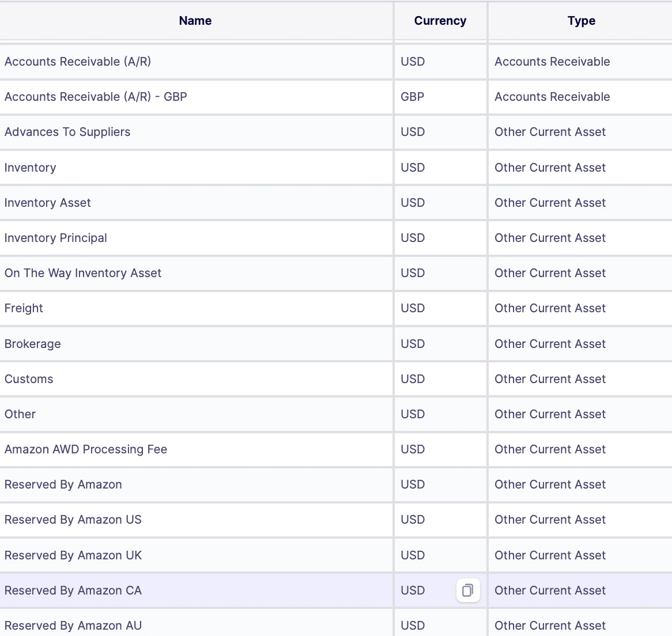Viewport: 672px width, 636px height.
Task: Open the Amazon AWD Processing Fee account
Action: (86, 449)
